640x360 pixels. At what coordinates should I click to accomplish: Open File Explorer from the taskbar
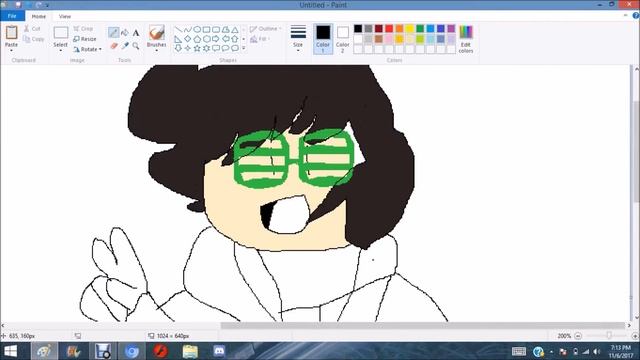190,351
